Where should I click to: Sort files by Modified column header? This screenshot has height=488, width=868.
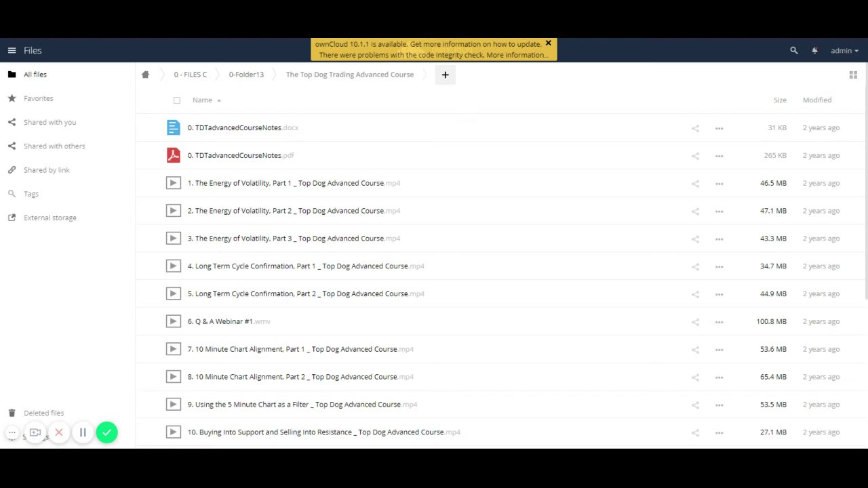817,100
